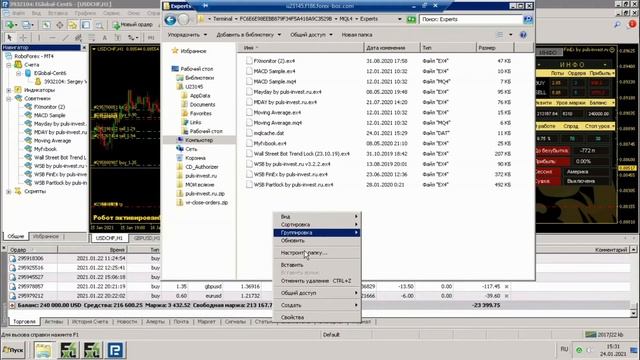Close the Навигатор panel

(84, 48)
